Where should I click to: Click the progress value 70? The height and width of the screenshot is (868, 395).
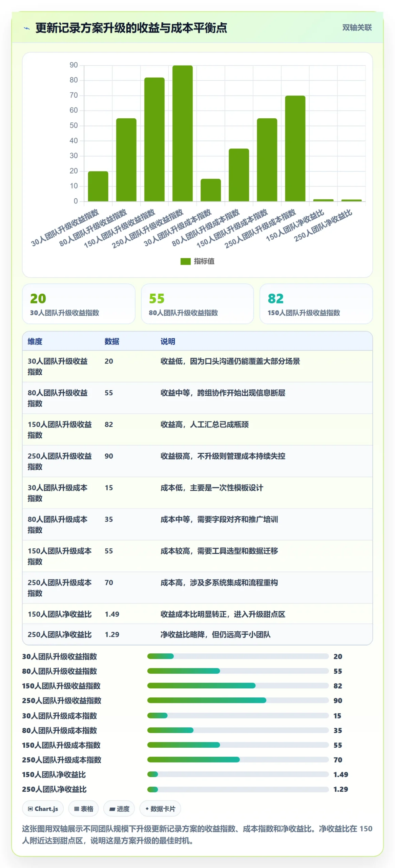[338, 760]
